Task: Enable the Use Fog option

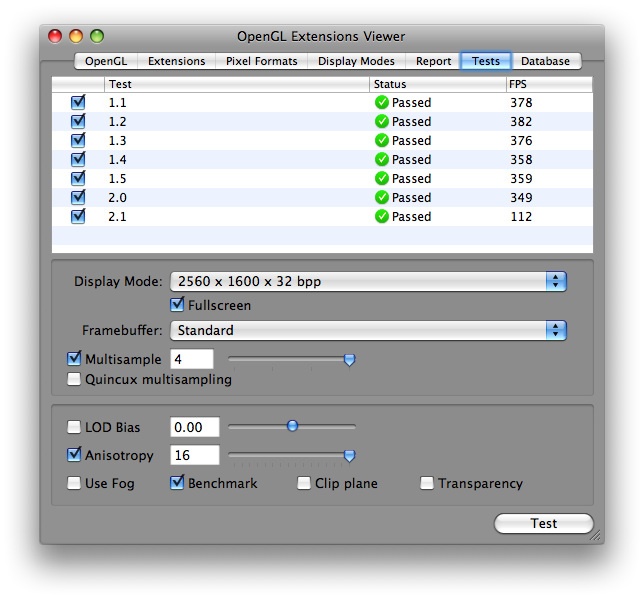Action: (x=74, y=483)
